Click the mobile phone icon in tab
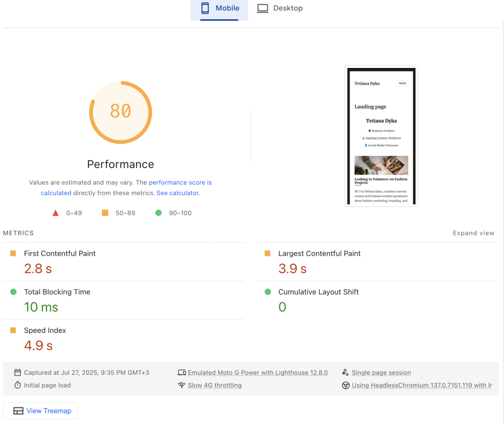This screenshot has height=424, width=504. [x=205, y=8]
